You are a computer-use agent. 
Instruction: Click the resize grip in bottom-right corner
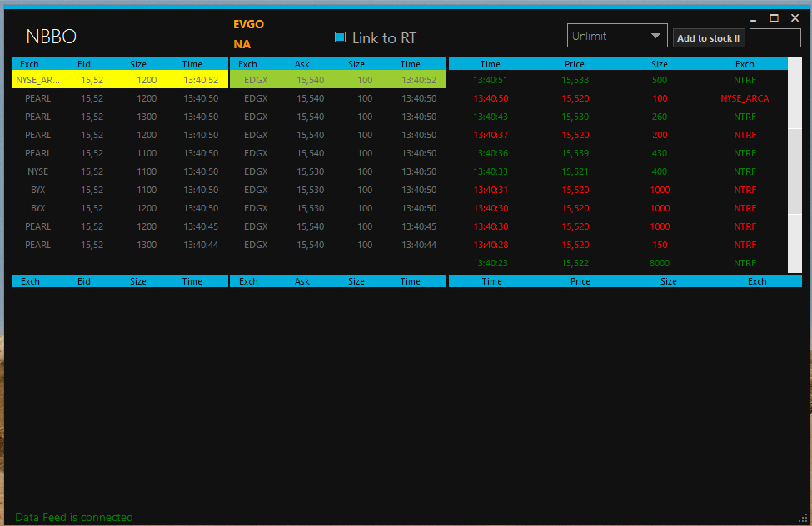pos(803,518)
